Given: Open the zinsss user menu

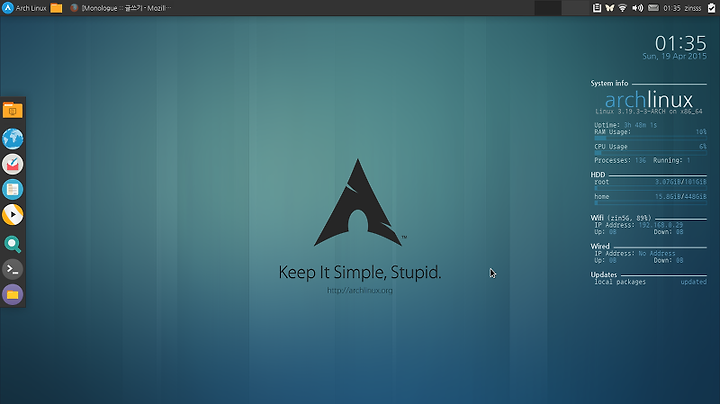Looking at the screenshot, I should click(693, 8).
